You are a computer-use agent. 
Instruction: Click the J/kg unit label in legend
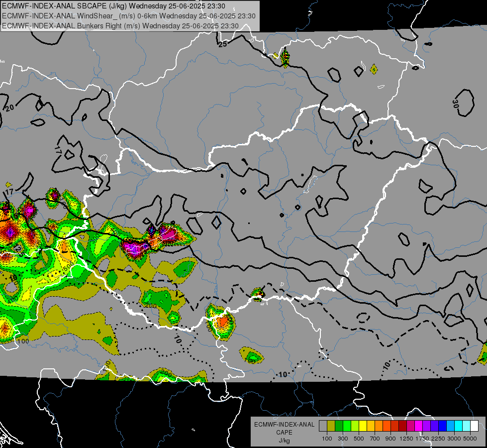[x=284, y=441]
